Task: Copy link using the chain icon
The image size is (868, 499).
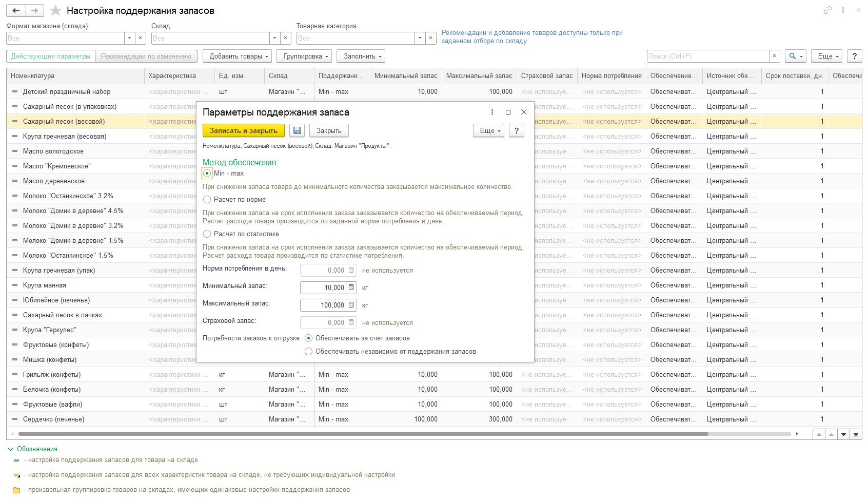Action: pos(827,10)
